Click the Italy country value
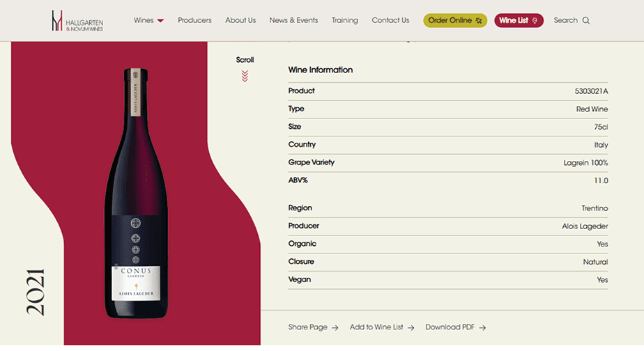 pyautogui.click(x=601, y=145)
